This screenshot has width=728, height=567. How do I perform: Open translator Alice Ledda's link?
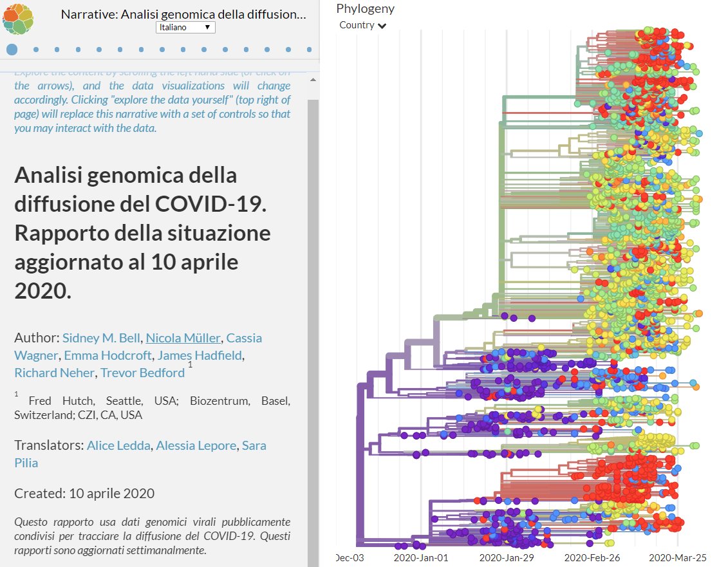coord(118,445)
